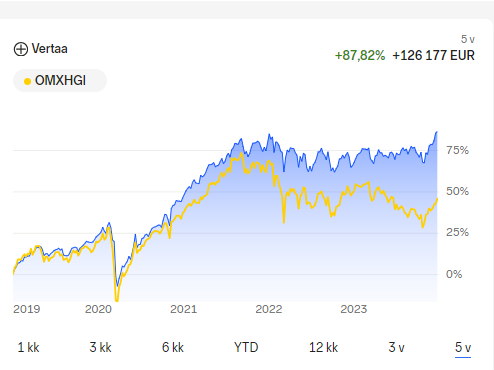The width and height of the screenshot is (494, 370).
Task: Switch to the 3 kk time range
Action: (100, 348)
